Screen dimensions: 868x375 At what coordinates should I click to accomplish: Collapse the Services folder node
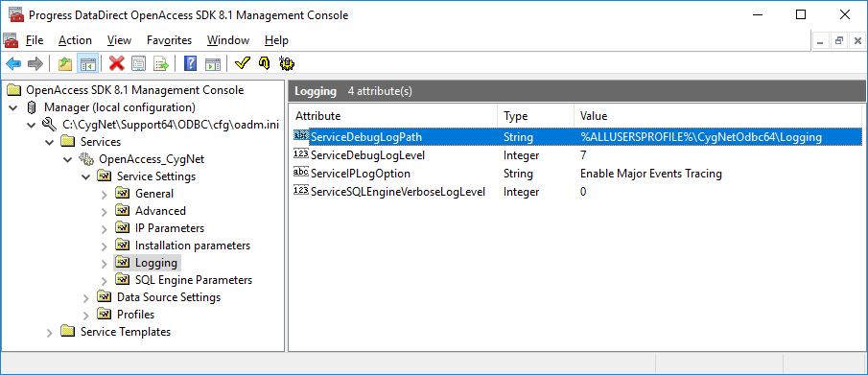[x=49, y=142]
